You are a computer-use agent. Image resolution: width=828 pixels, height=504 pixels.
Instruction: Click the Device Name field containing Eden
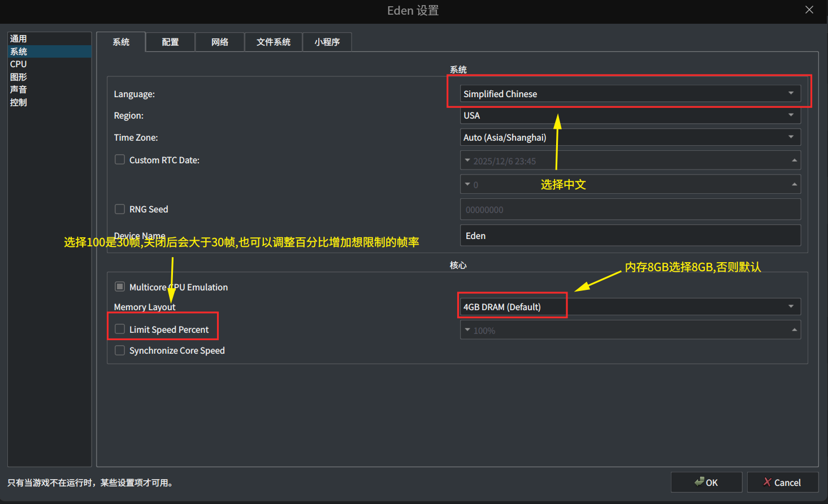pos(630,236)
